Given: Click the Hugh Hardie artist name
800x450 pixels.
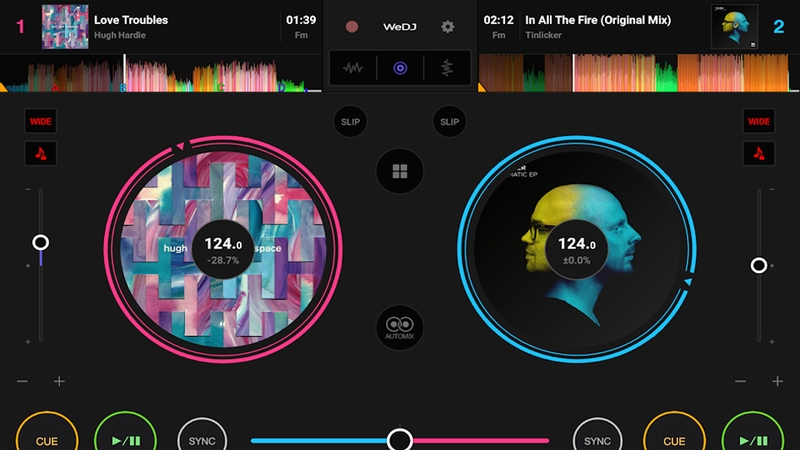Looking at the screenshot, I should click(x=120, y=35).
